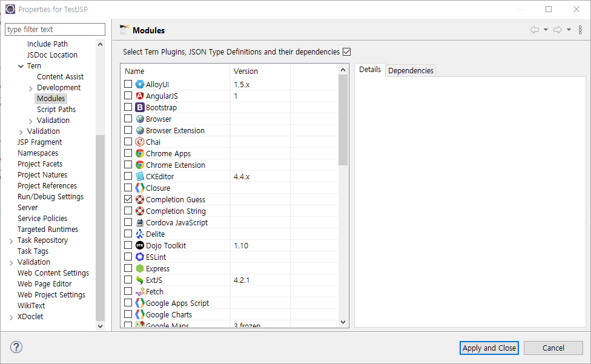Click the Dojo Toolkit icon

(x=140, y=245)
